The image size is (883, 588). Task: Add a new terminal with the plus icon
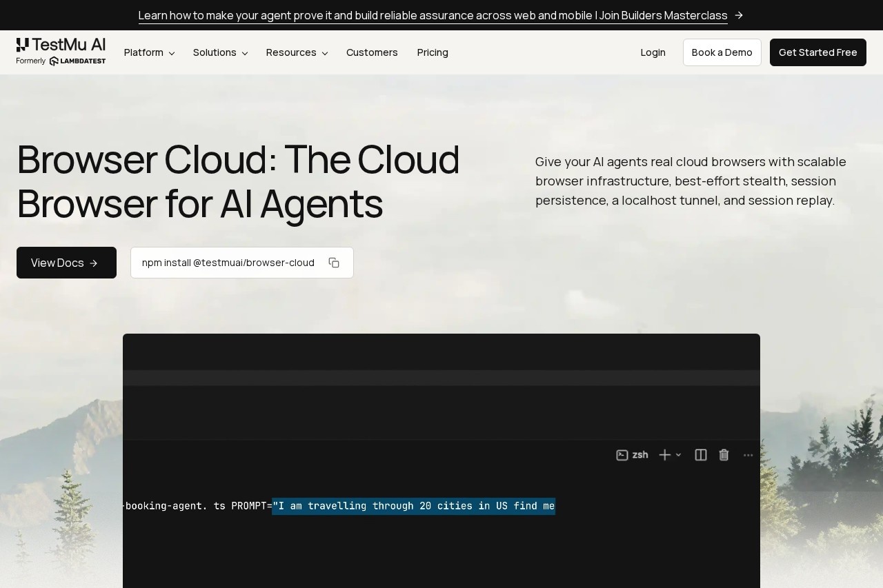pos(664,455)
